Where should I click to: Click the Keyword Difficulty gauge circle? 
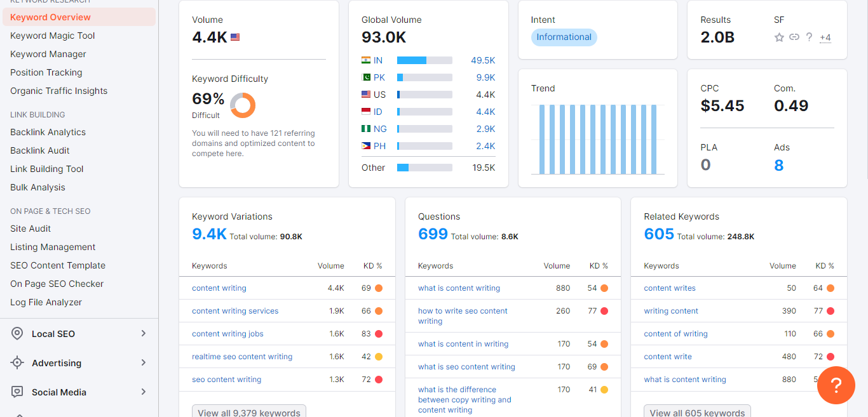tap(243, 107)
